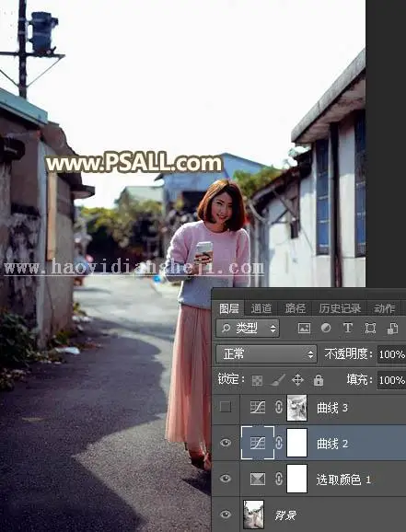Select curves adjustment icon of 曲线 2
This screenshot has width=406, height=532.
coord(258,443)
